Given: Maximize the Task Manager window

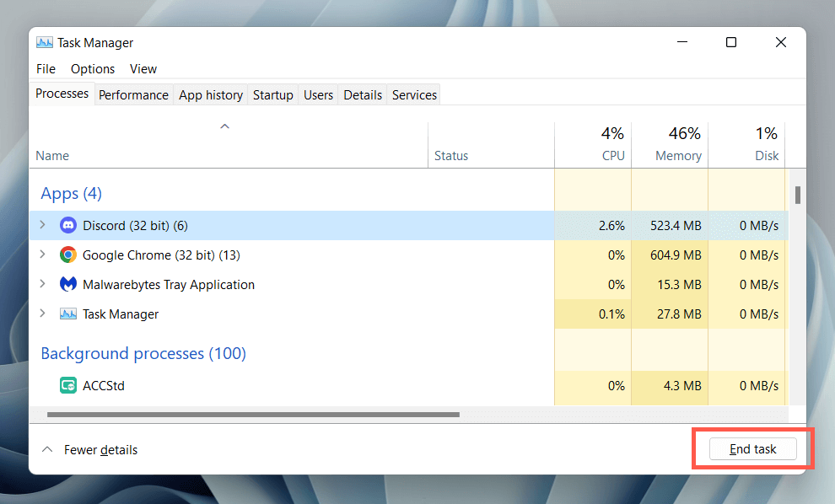Looking at the screenshot, I should pyautogui.click(x=731, y=41).
